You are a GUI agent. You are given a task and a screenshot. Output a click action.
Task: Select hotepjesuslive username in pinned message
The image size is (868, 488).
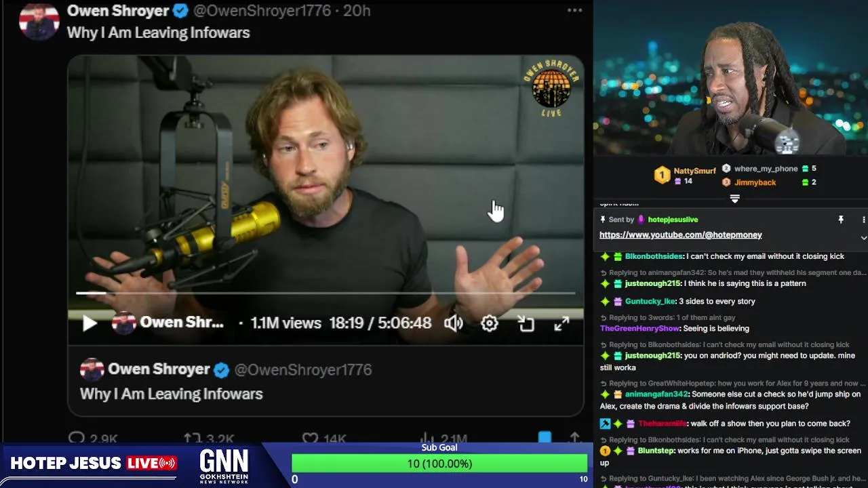(673, 220)
